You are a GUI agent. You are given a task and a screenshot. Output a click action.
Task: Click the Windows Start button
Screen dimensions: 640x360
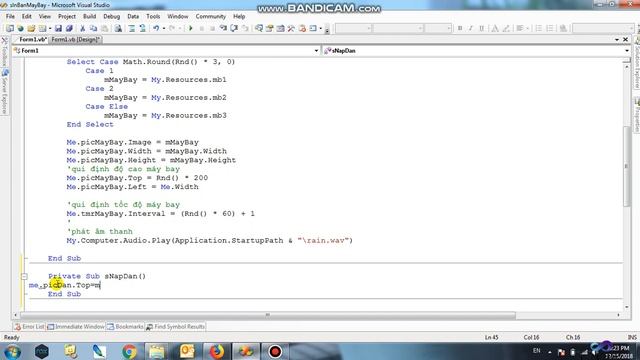pos(13,351)
